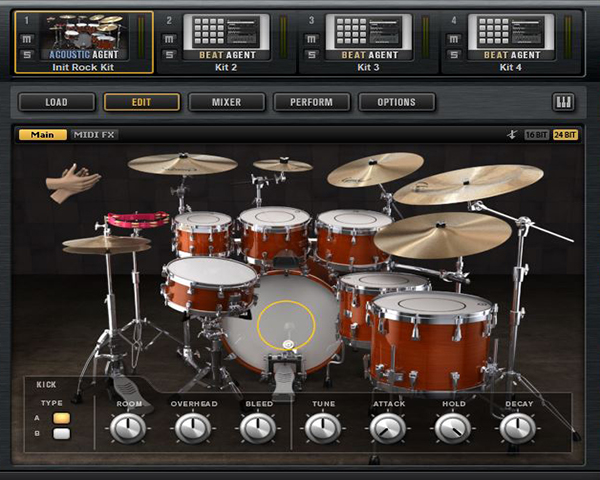Click the snare drum
600x480 pixels.
210,283
